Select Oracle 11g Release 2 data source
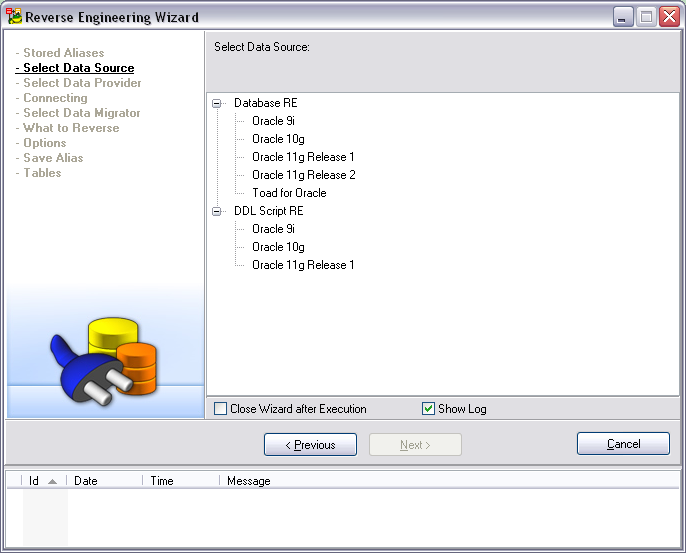Image resolution: width=686 pixels, height=553 pixels. click(x=304, y=175)
